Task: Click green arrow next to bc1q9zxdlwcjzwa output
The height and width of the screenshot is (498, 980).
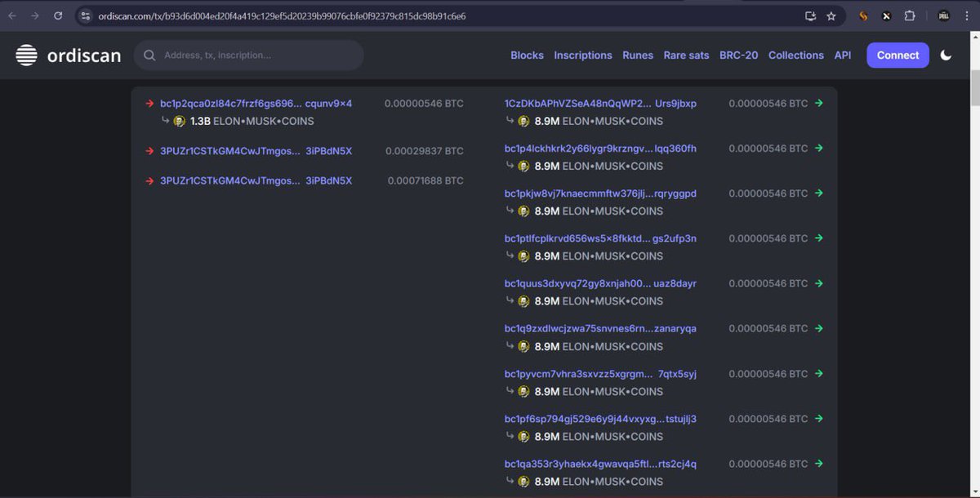Action: (x=819, y=328)
